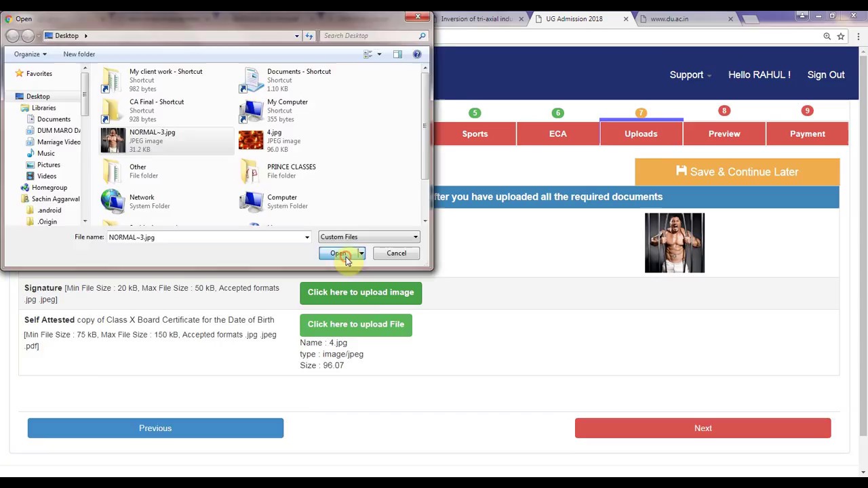Close the UG Admission 2018 tab
This screenshot has width=868, height=488.
click(x=626, y=19)
